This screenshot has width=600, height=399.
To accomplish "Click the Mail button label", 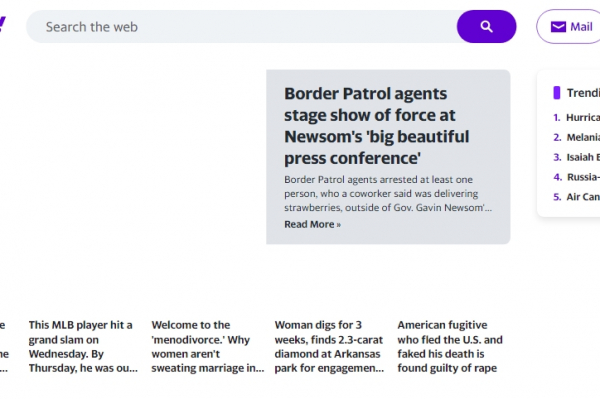I will (581, 27).
